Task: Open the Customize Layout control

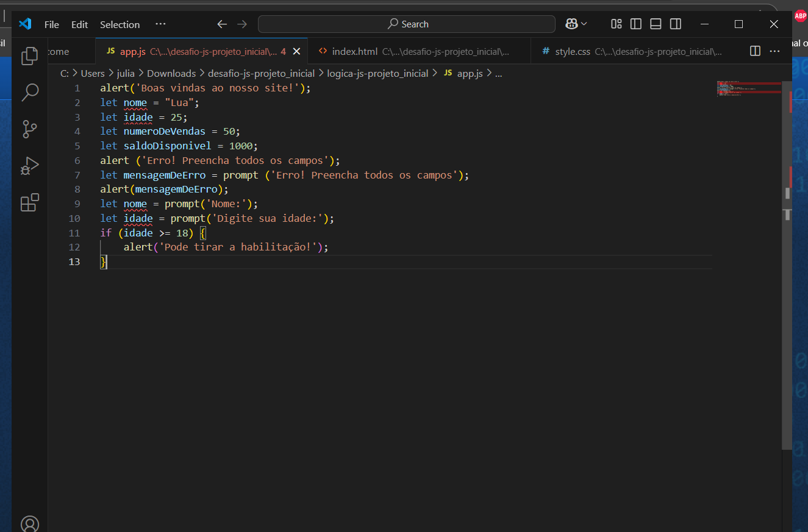Action: pos(617,24)
